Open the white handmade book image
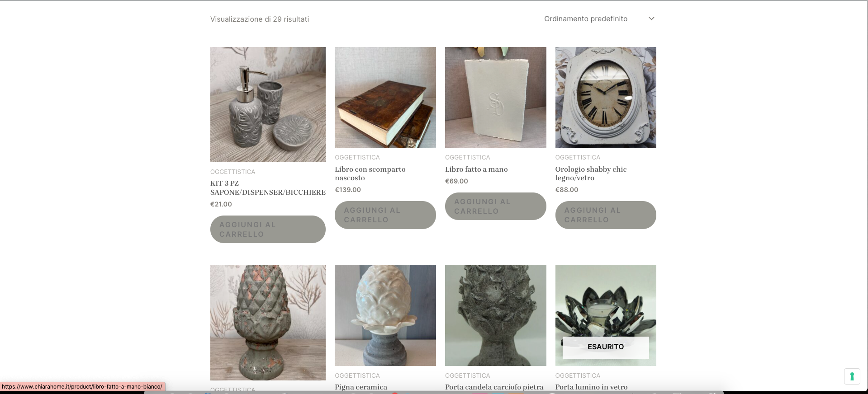This screenshot has height=394, width=868. click(496, 97)
